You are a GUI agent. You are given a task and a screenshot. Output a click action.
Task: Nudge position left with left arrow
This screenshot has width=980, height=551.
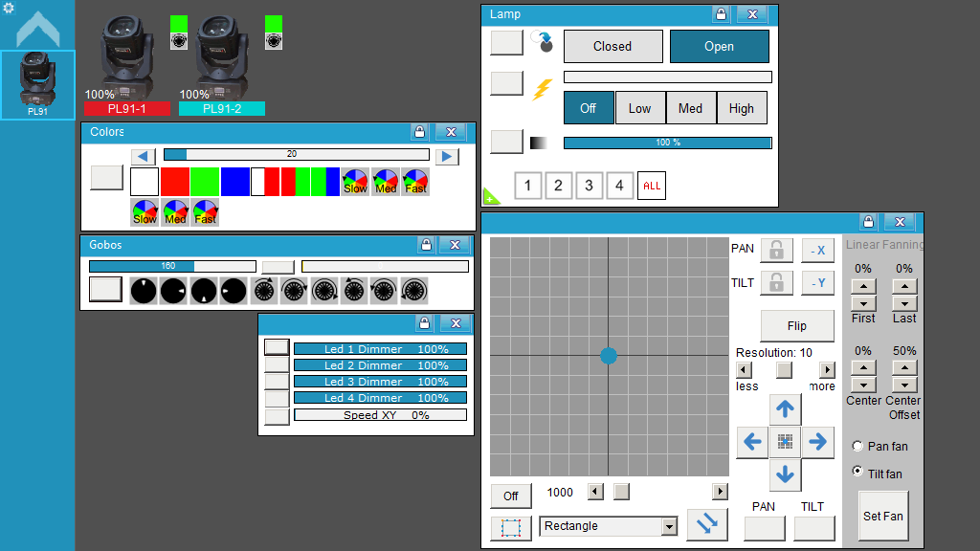click(752, 442)
